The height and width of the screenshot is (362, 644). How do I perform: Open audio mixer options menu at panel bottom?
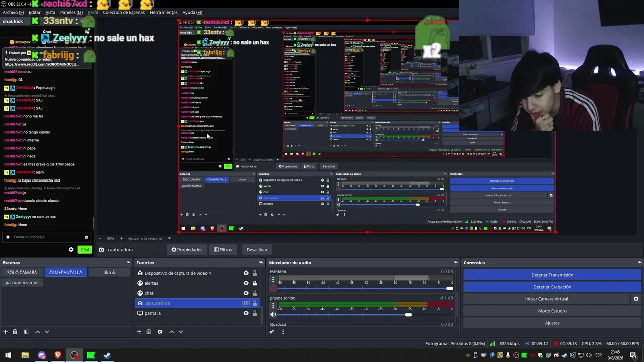tap(283, 332)
